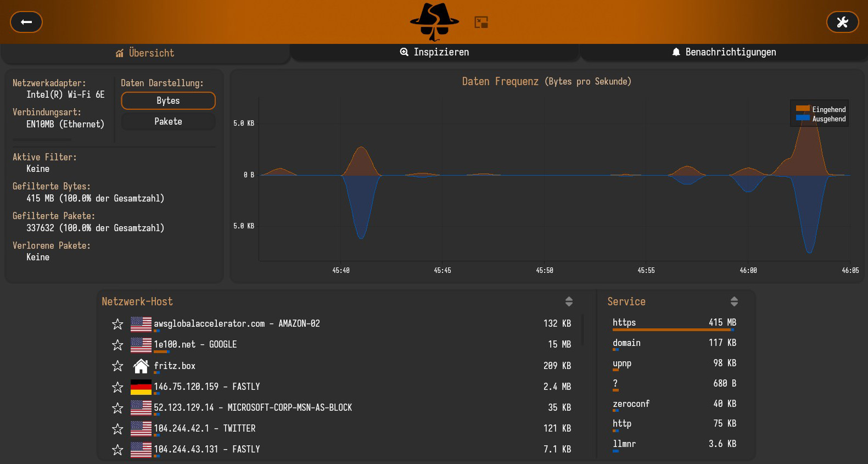Sort the Netzwerk-Host list
This screenshot has width=868, height=464.
(569, 301)
